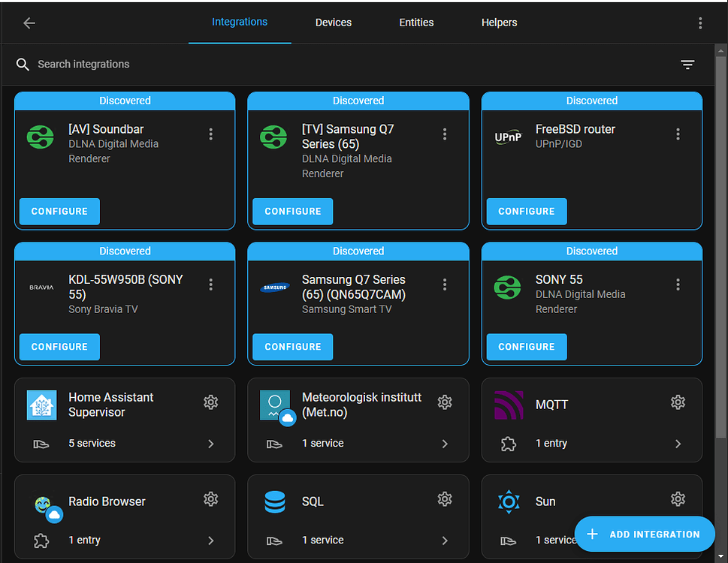
Task: Click the SQL database icon
Action: pyautogui.click(x=275, y=501)
